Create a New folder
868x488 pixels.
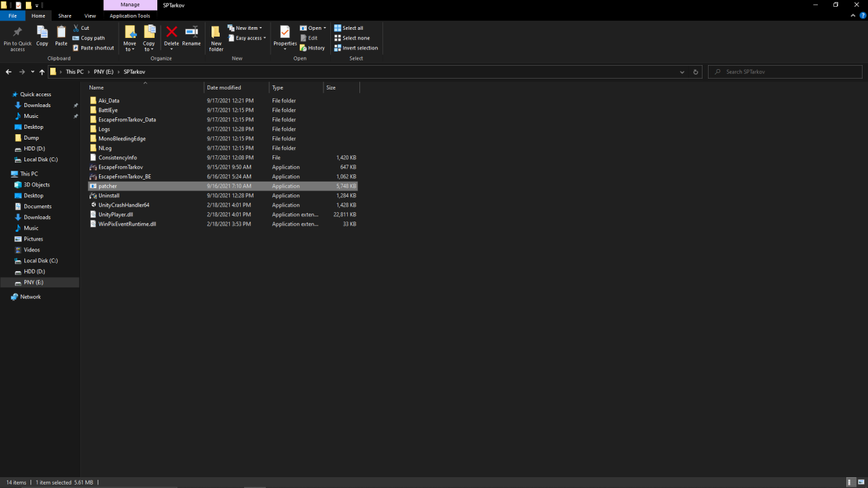coord(216,38)
